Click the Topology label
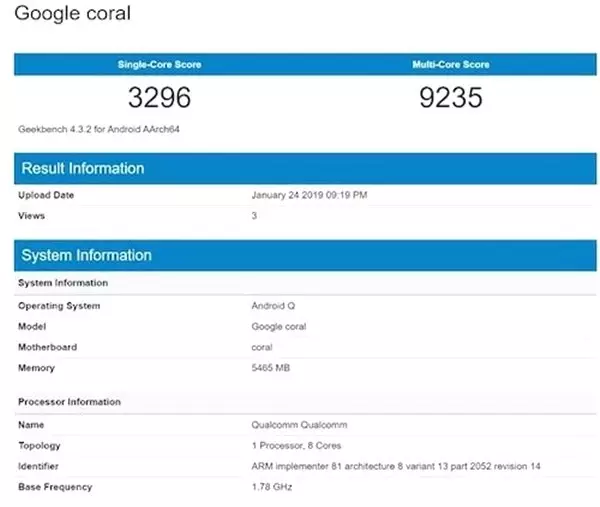 [x=39, y=446]
